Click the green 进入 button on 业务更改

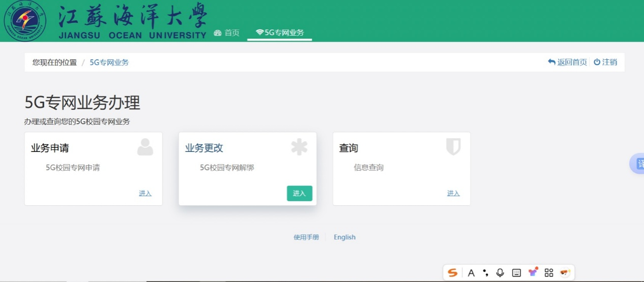(299, 193)
